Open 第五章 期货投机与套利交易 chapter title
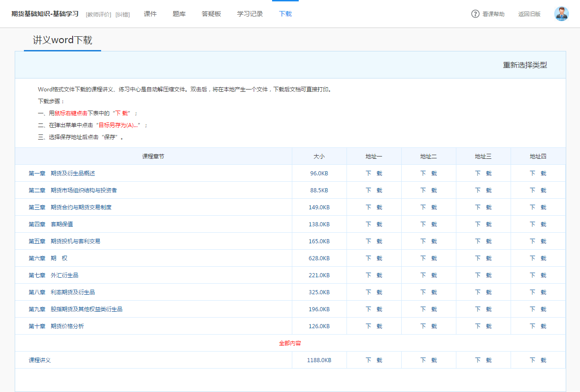 click(x=64, y=241)
